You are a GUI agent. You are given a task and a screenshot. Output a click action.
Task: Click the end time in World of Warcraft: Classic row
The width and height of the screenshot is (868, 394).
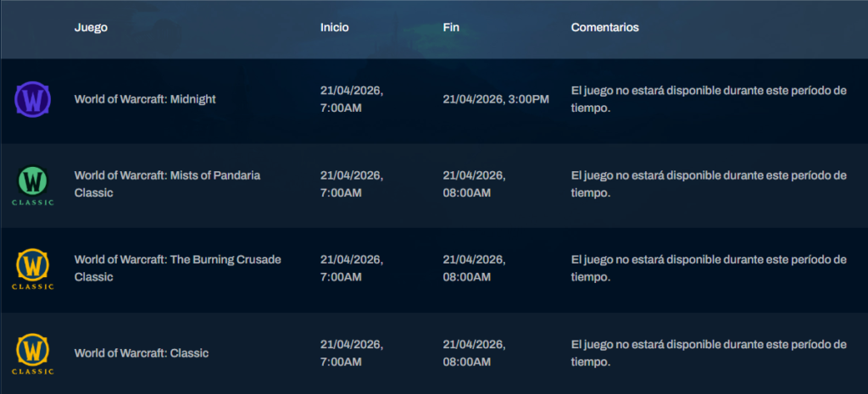474,352
